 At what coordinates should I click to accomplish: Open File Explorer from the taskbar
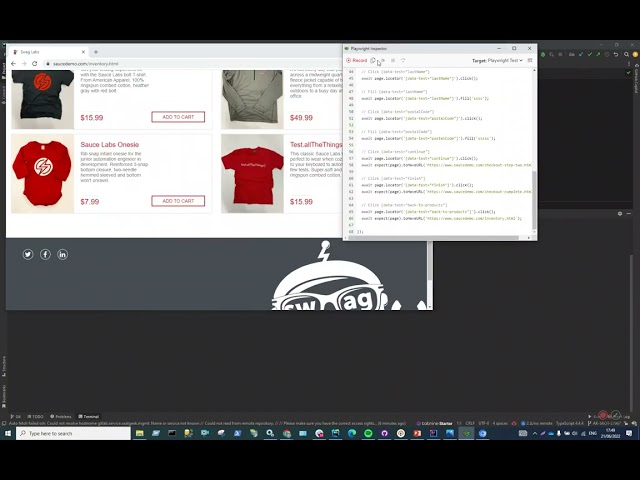tap(140, 433)
